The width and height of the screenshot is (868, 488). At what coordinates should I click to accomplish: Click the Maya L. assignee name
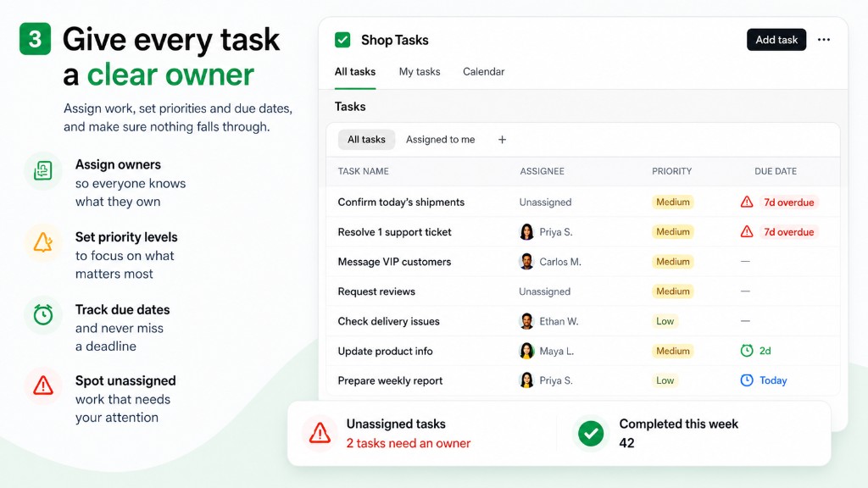click(556, 352)
